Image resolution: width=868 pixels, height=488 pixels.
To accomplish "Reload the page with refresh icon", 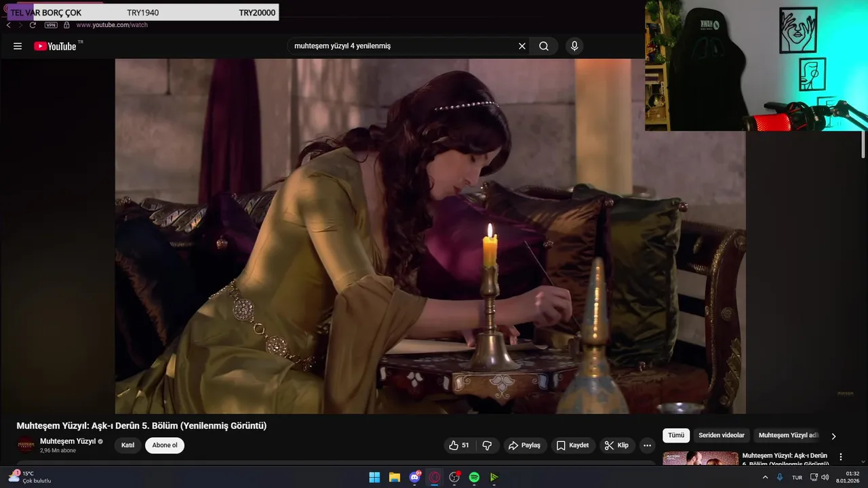I will click(33, 25).
